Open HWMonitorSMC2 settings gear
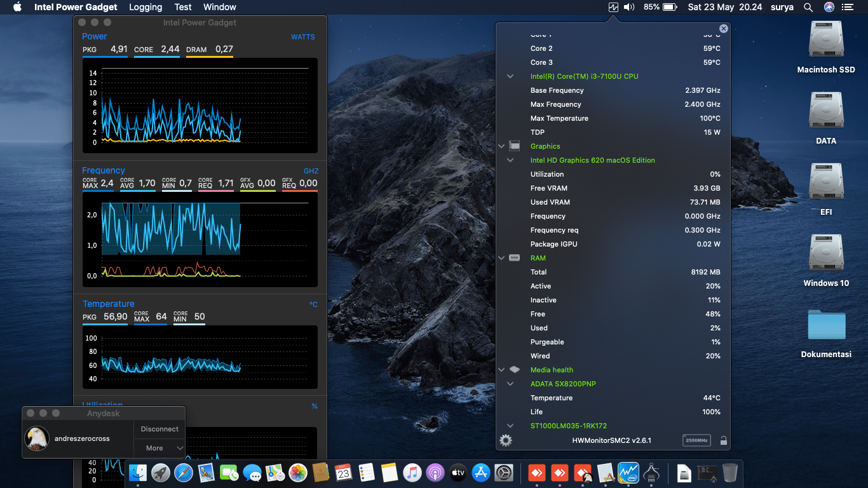 (506, 440)
